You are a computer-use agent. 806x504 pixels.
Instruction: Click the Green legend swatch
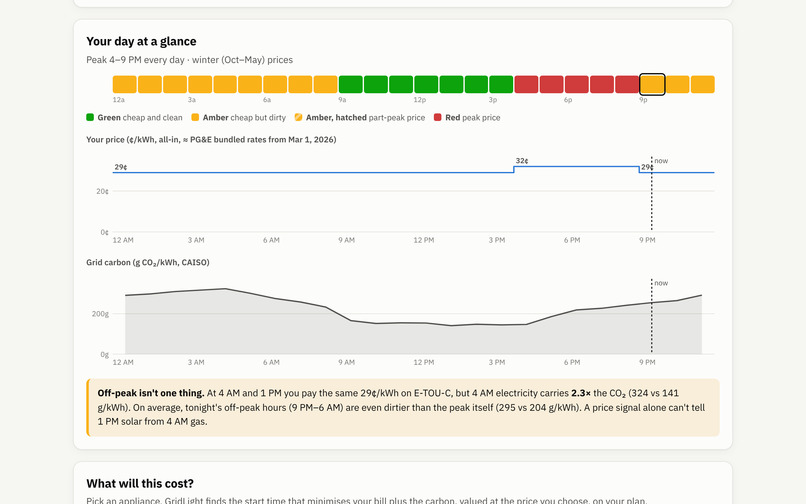[90, 117]
